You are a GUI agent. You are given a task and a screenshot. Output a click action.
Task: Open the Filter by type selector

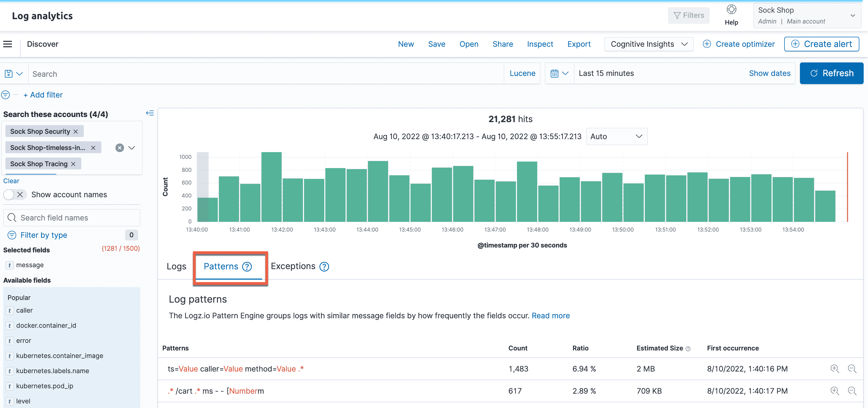[44, 235]
